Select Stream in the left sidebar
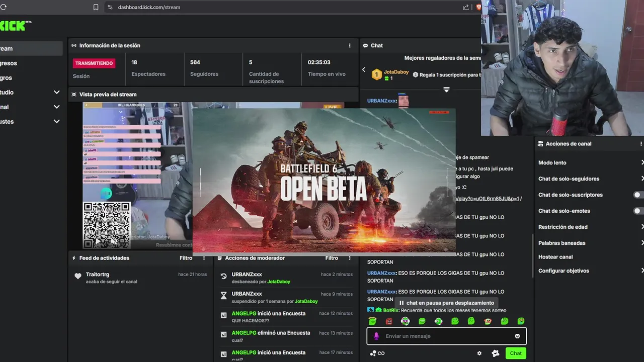Screen dimensions: 644x362 (x=31, y=49)
